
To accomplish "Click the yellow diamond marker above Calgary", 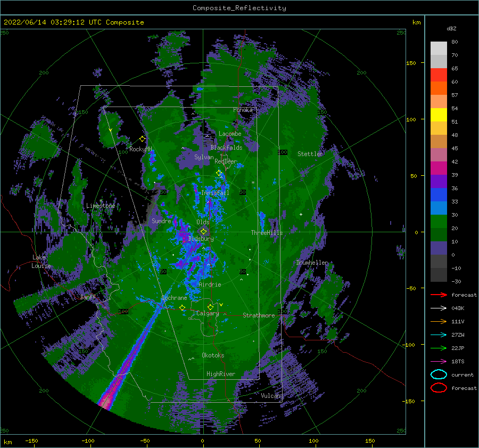I will tap(210, 307).
